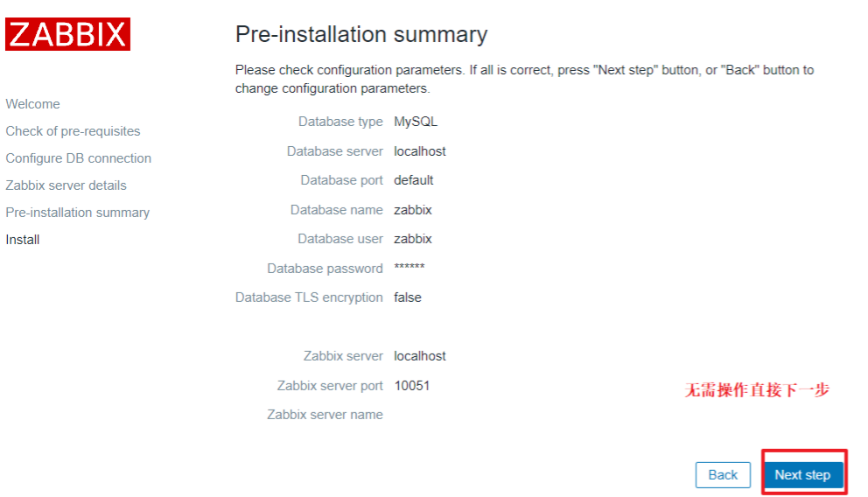The width and height of the screenshot is (868, 497).
Task: Click the ZABBIX logo
Action: click(x=68, y=34)
